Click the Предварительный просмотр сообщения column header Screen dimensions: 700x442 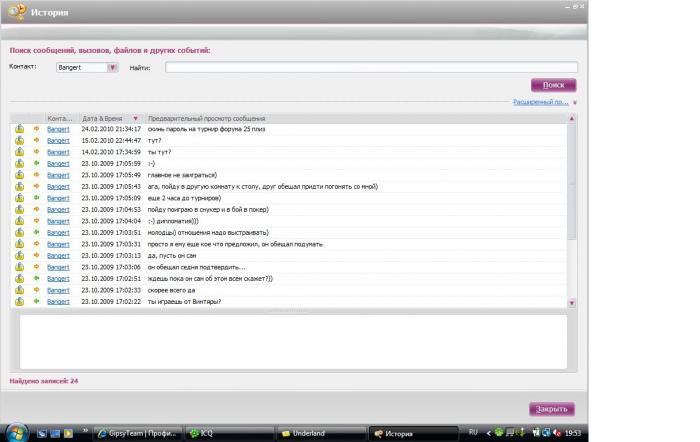[207, 119]
